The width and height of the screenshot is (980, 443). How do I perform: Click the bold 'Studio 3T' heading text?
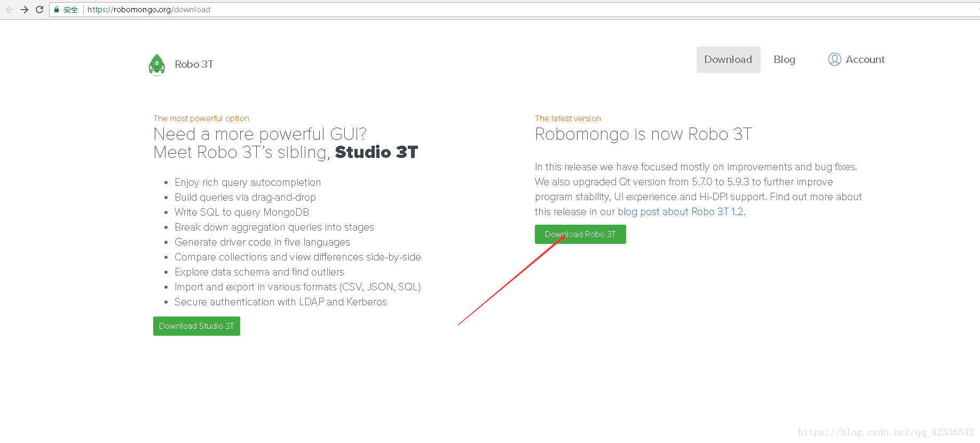pos(377,152)
